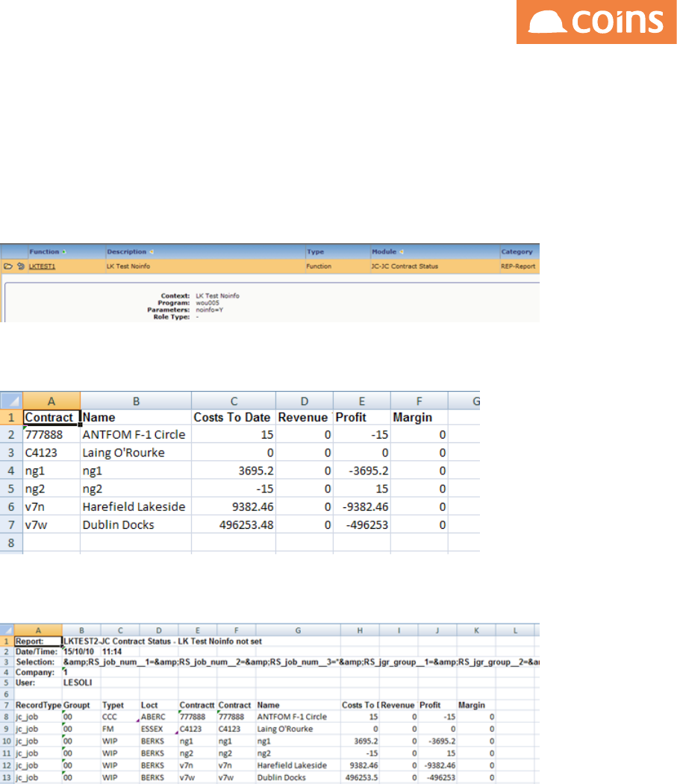The width and height of the screenshot is (677, 784).
Task: Click 'Dublin Docks' cell in row 7
Action: coord(136,524)
